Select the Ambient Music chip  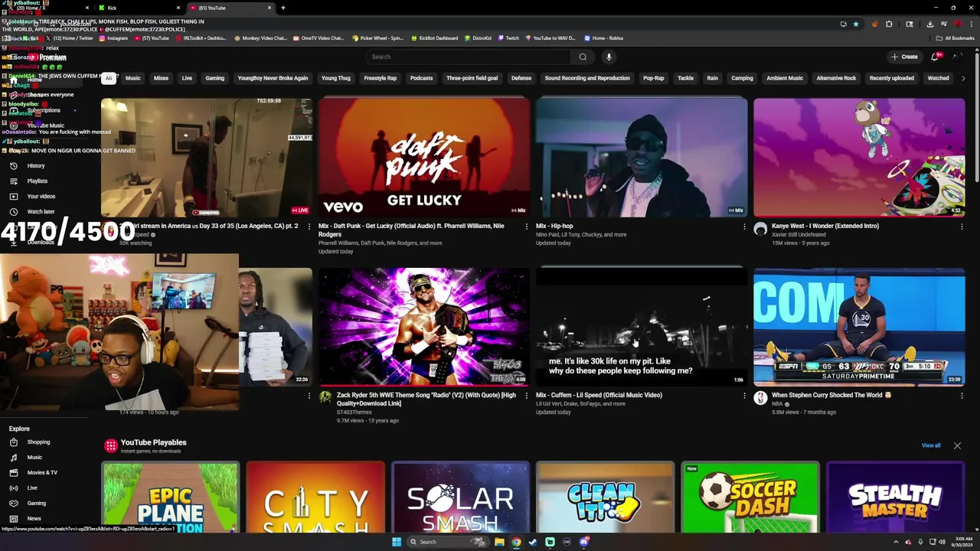point(785,78)
